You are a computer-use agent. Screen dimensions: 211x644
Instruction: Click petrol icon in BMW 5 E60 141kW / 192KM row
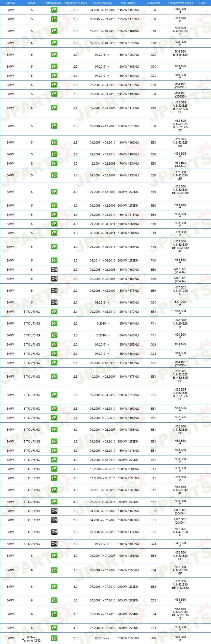click(x=54, y=94)
